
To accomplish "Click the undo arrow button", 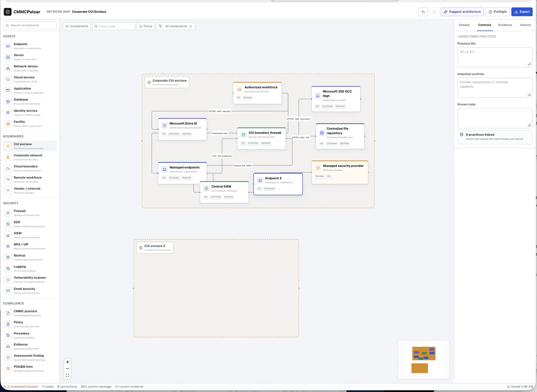I will point(423,12).
